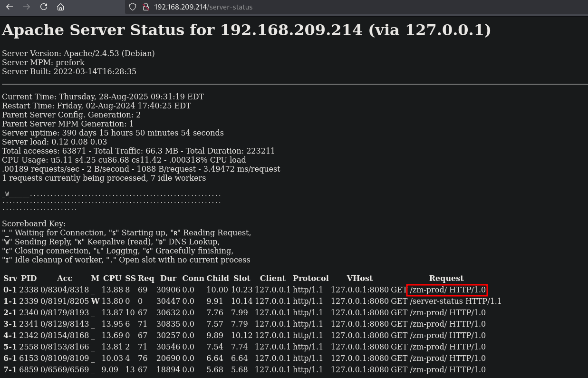
Task: Click the VHost column header
Action: tap(359, 278)
